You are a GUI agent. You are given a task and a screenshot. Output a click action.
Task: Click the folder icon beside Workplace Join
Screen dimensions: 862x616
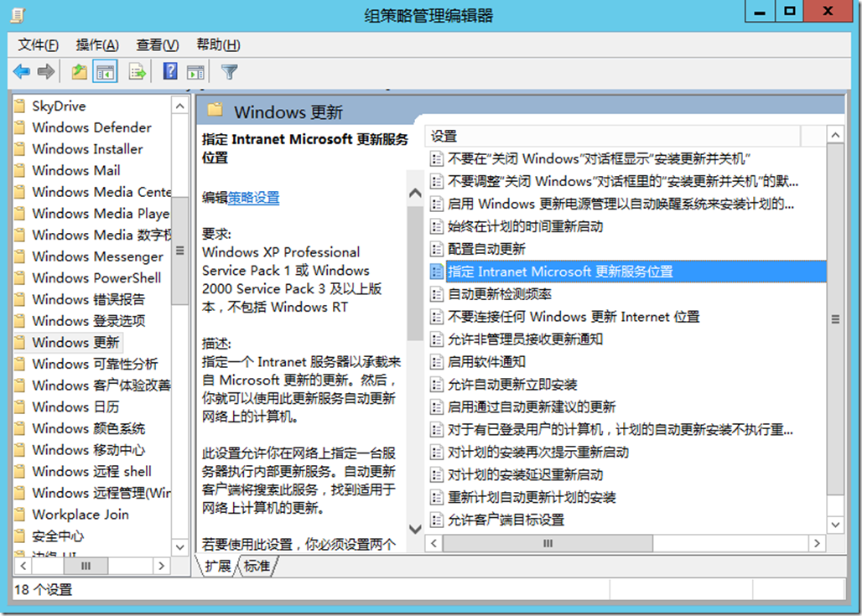pyautogui.click(x=20, y=515)
